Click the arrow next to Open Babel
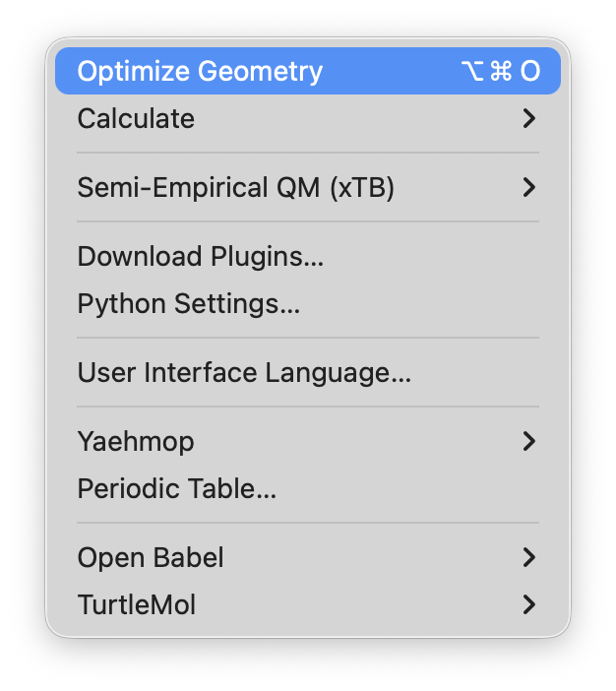 point(529,558)
